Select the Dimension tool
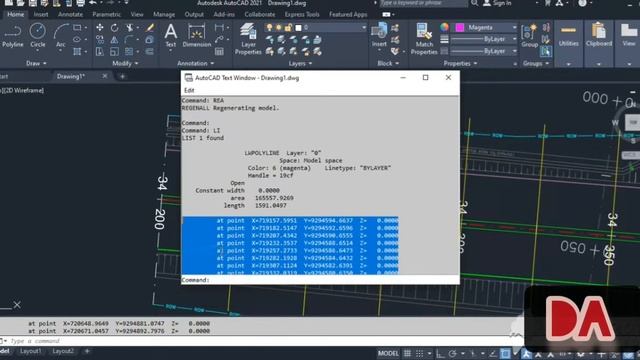Viewport: 640px width, 360px height. pos(197,36)
